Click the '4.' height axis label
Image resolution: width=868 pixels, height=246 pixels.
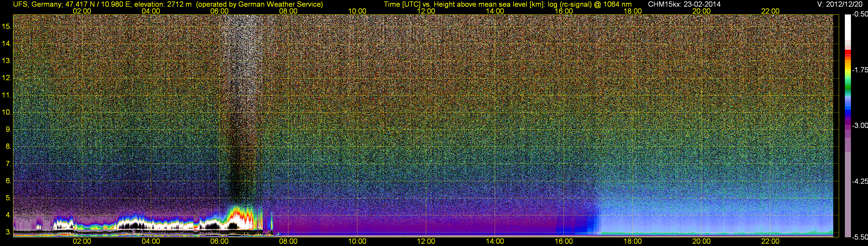(8, 215)
